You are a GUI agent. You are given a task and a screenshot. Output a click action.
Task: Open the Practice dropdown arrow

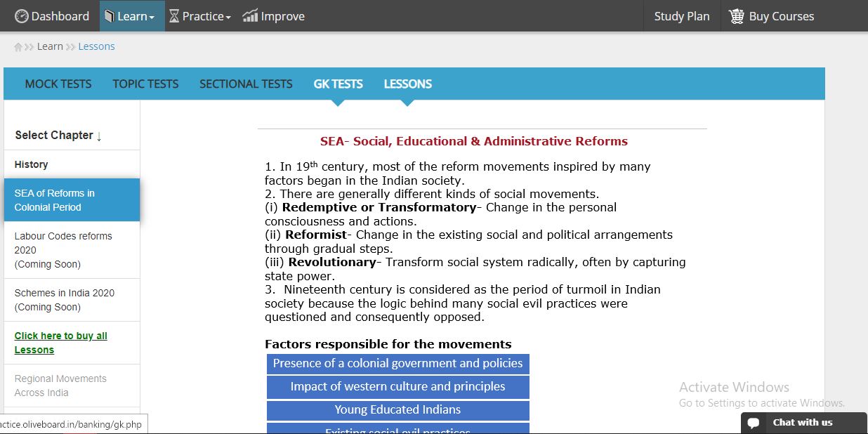click(x=228, y=18)
